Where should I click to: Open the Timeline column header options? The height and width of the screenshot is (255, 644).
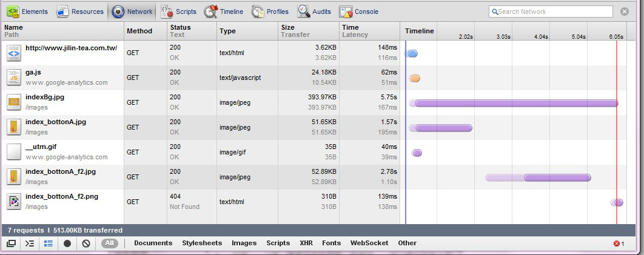coord(419,31)
